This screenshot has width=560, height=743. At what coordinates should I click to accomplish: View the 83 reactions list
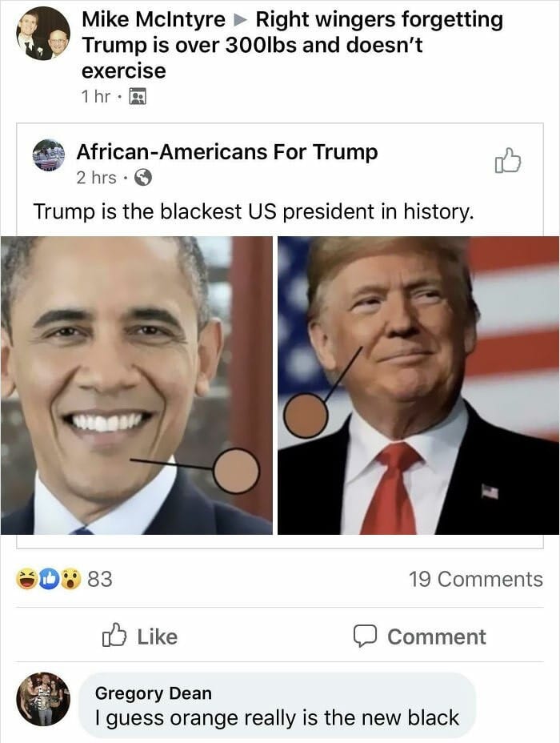[x=100, y=579]
